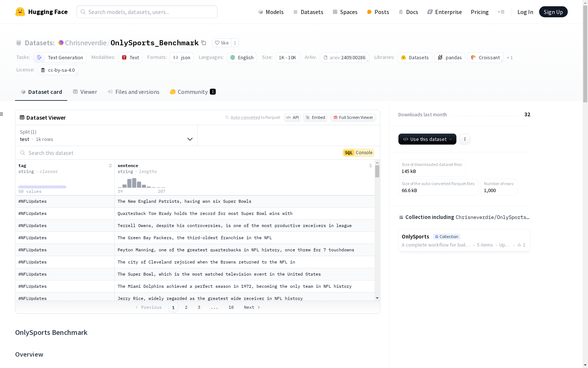Go to Next page of rows
Screen dimensions: 588x368
pos(252,307)
